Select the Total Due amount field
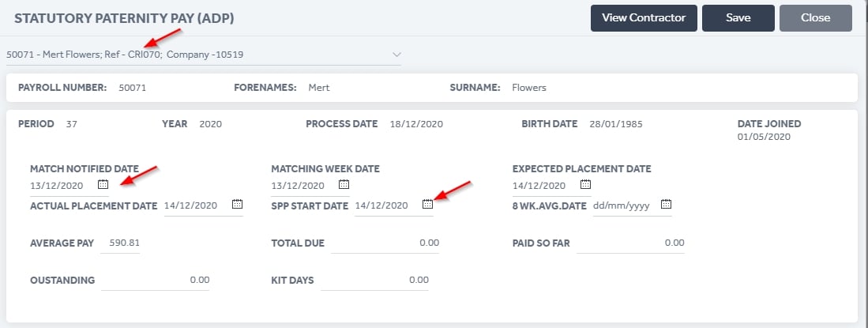Screen dimensions: 868x328 385,243
